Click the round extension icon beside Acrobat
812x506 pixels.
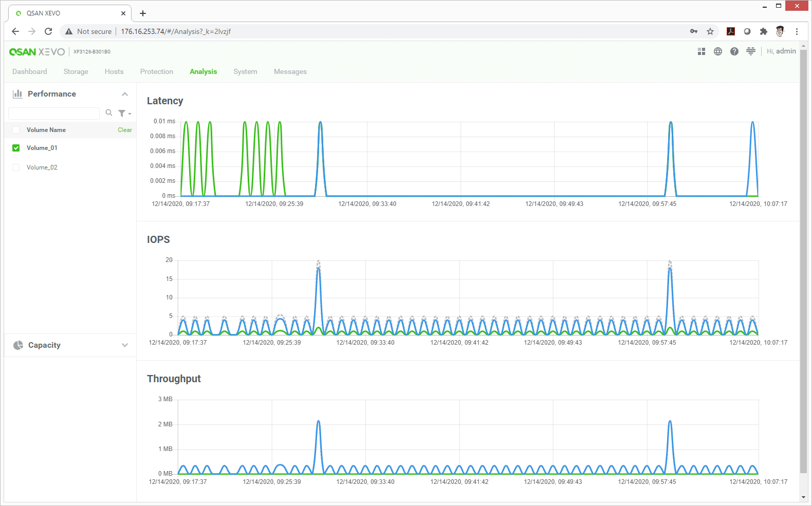[747, 31]
